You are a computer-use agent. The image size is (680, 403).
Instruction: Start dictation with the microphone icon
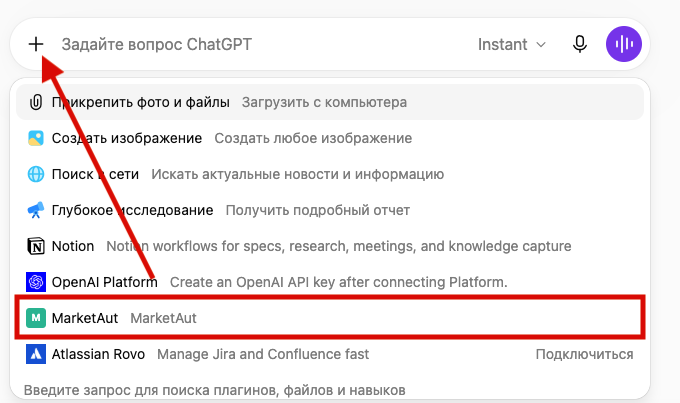point(579,44)
